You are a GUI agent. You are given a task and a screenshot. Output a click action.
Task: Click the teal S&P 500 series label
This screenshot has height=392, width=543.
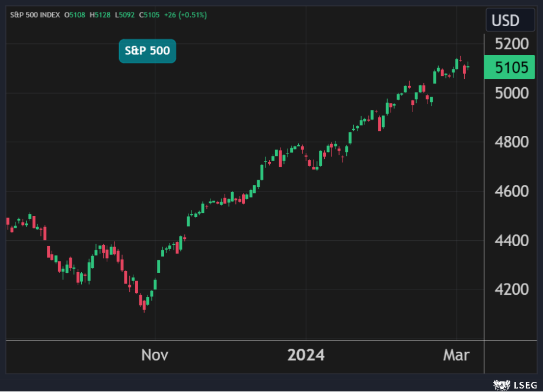tap(147, 51)
